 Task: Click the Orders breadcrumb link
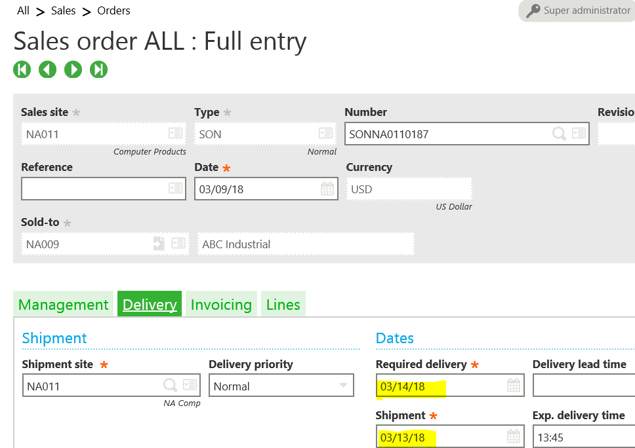coord(113,11)
